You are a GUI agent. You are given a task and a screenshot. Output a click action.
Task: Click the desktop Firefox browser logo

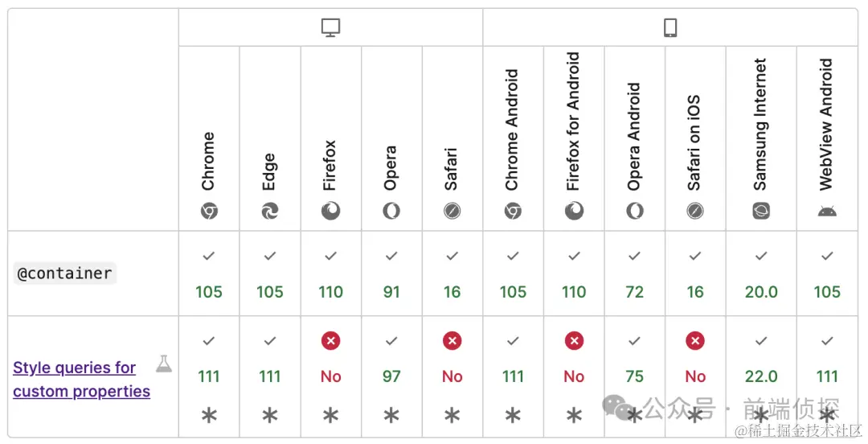tap(330, 211)
